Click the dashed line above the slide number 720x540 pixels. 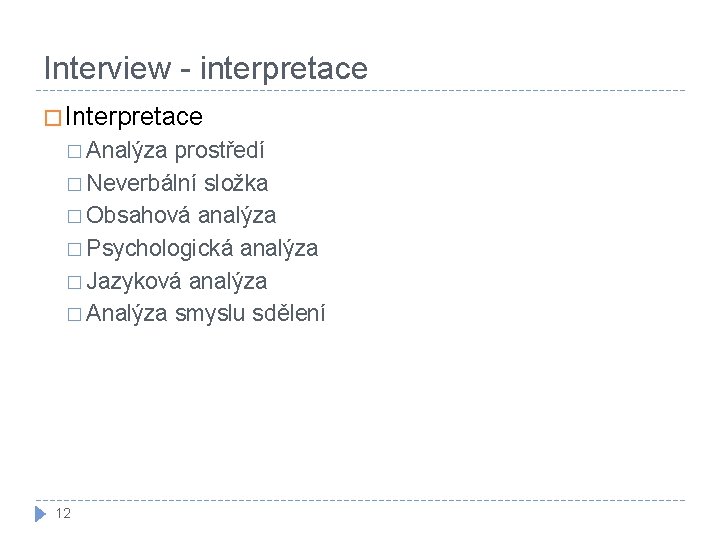360,500
